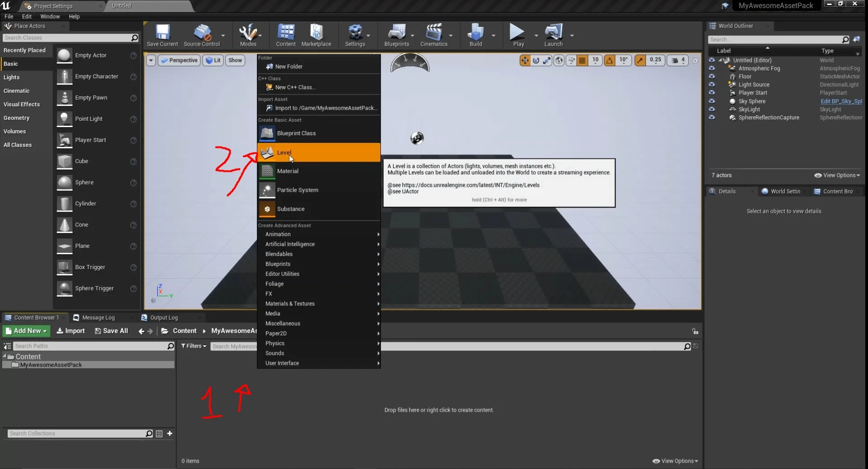Click the Play toolbar icon
Image resolution: width=868 pixels, height=469 pixels.
coord(518,36)
